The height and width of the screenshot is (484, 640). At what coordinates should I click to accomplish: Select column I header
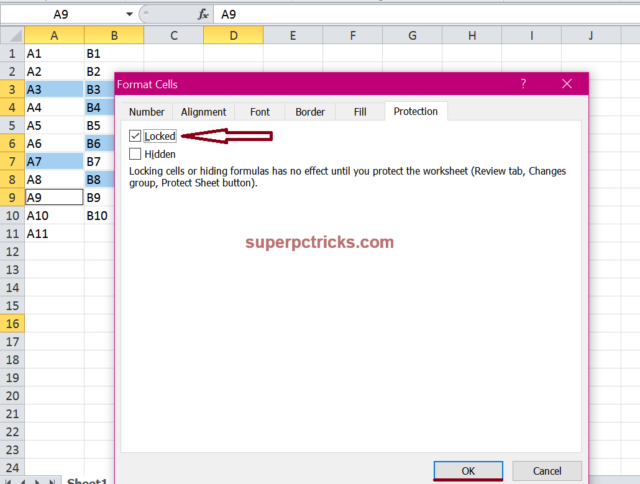[x=531, y=36]
